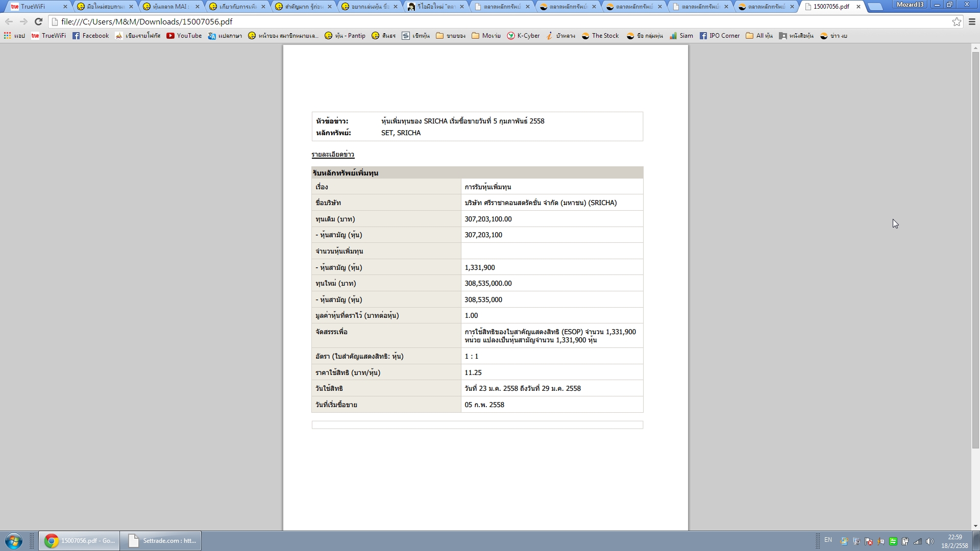Open the Mozard13 profile switcher
Viewport: 980px width, 551px height.
910,5
